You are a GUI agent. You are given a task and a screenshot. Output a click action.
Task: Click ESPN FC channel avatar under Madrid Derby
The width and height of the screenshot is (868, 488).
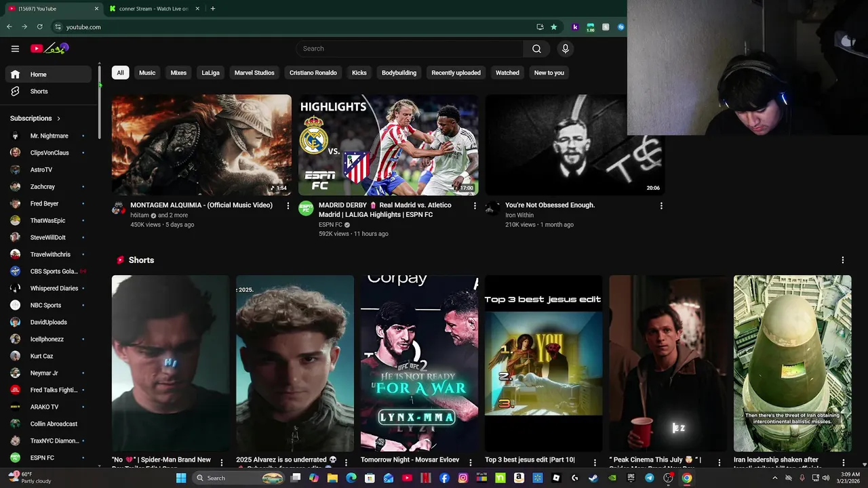tap(306, 208)
